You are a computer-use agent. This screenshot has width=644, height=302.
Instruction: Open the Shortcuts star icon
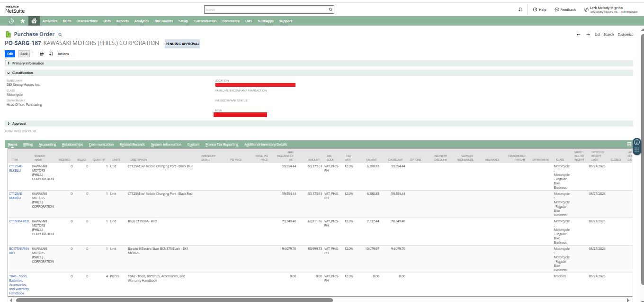point(23,21)
